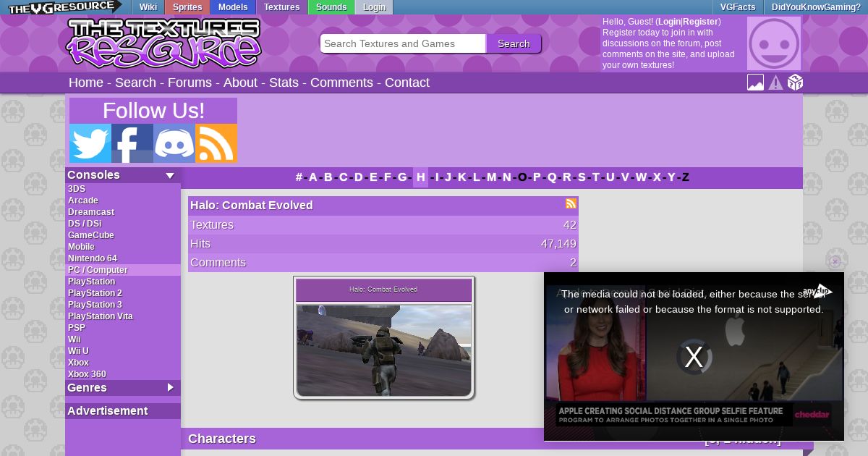Jump to letter O in alphabet index
Viewport: 868px width, 456px height.
522,177
